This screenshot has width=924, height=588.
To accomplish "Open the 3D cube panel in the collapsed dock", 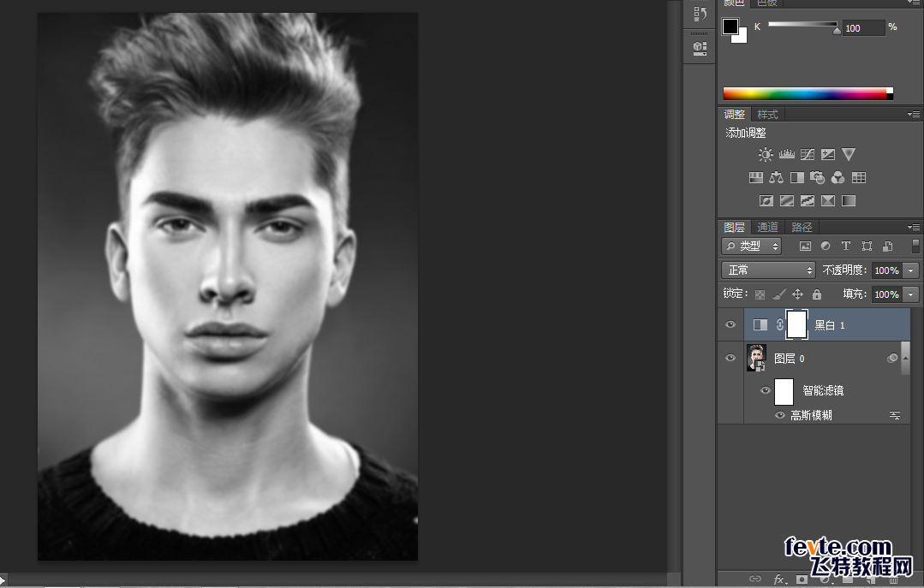I will tap(700, 48).
